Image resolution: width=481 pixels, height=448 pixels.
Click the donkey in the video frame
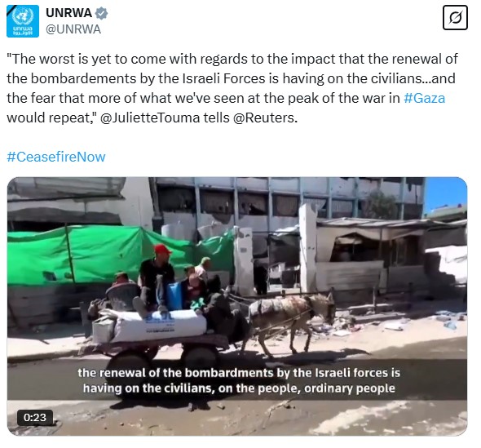[x=291, y=322]
